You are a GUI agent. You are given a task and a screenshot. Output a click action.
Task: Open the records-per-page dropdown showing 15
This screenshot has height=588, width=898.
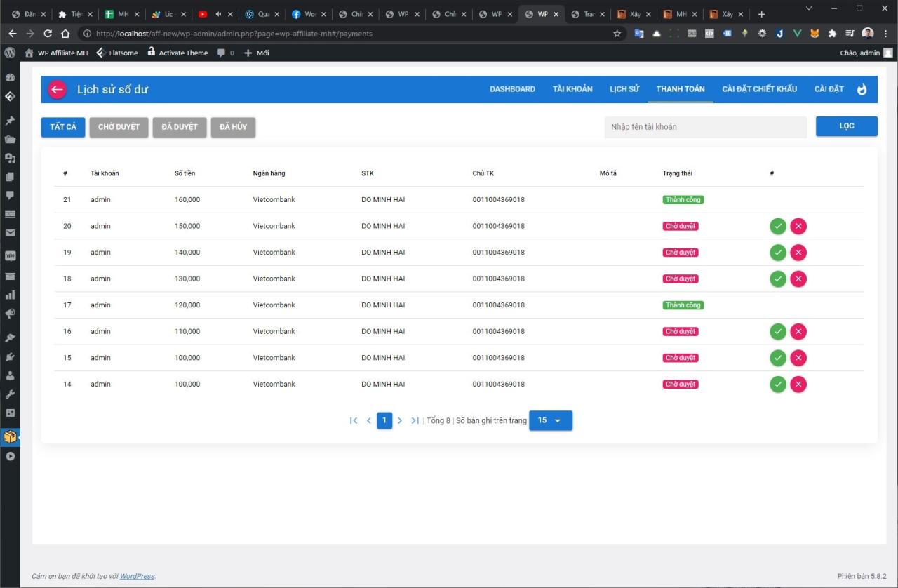(551, 420)
